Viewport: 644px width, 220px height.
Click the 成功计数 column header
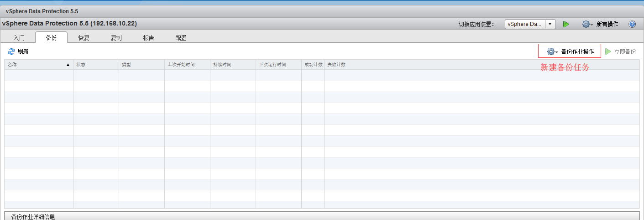[313, 65]
